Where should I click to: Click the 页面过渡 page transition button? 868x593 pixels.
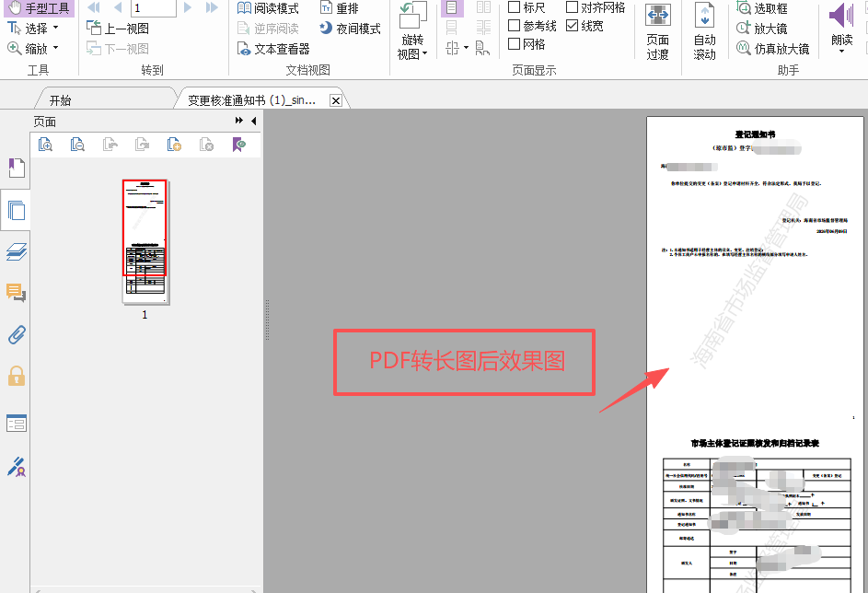[657, 31]
